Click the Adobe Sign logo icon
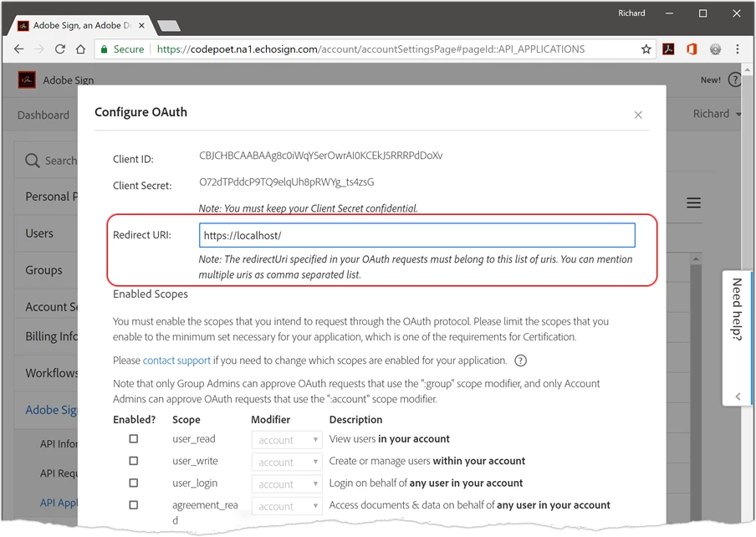756x537 pixels. click(x=27, y=80)
